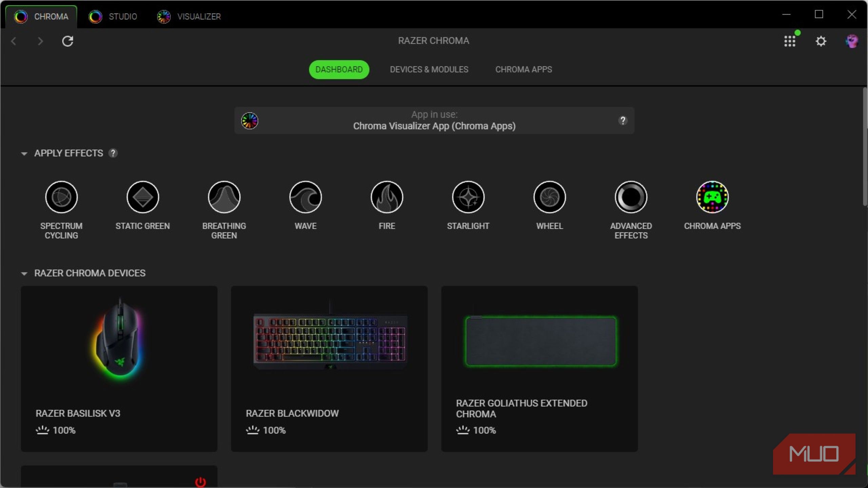The image size is (868, 488).
Task: Apply the Starlight effect
Action: click(x=468, y=197)
